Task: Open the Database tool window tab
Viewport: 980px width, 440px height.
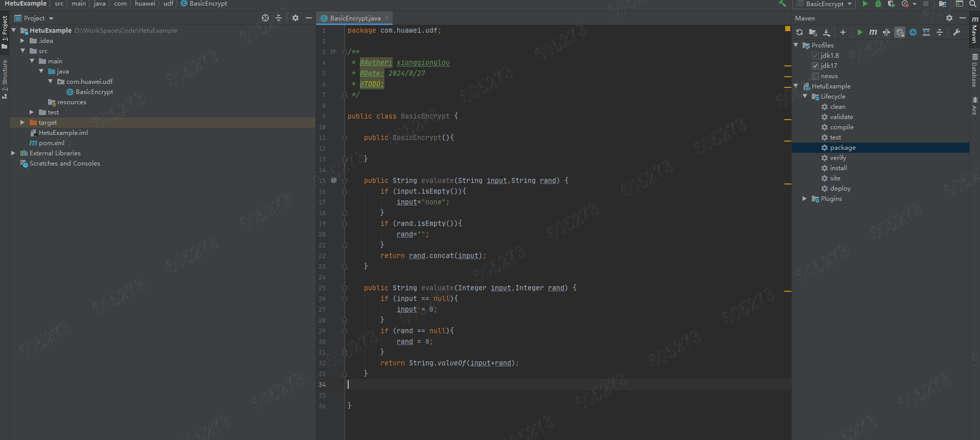Action: 975,70
